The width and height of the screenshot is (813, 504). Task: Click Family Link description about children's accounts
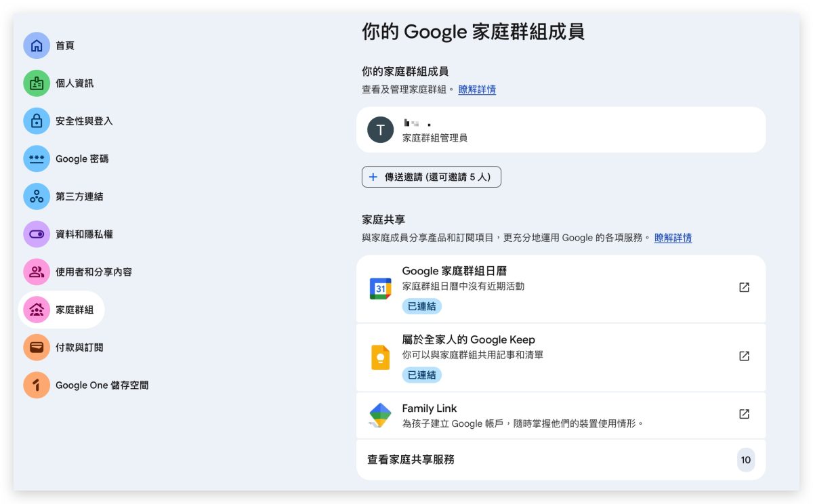522,423
